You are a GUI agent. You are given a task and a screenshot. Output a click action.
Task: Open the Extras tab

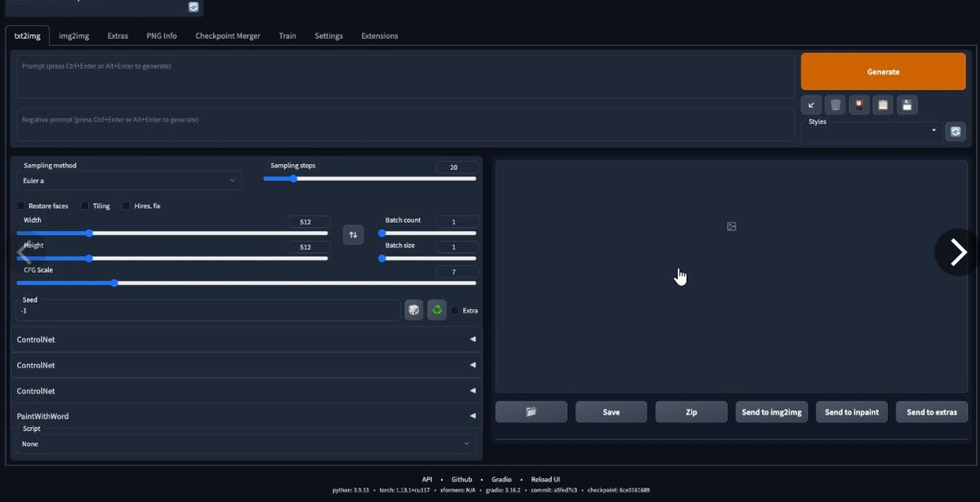(118, 36)
